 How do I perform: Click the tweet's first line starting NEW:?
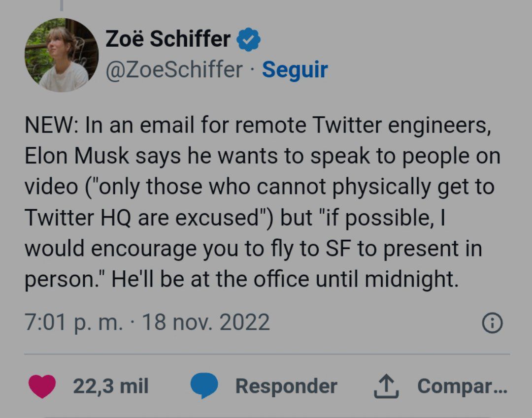click(x=258, y=126)
